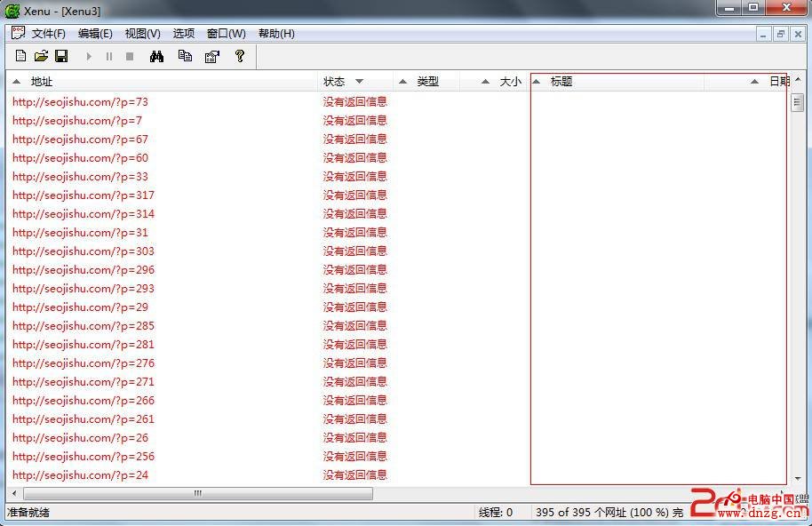This screenshot has height=526, width=812.
Task: Sort by the 状态 column header
Action: click(334, 82)
